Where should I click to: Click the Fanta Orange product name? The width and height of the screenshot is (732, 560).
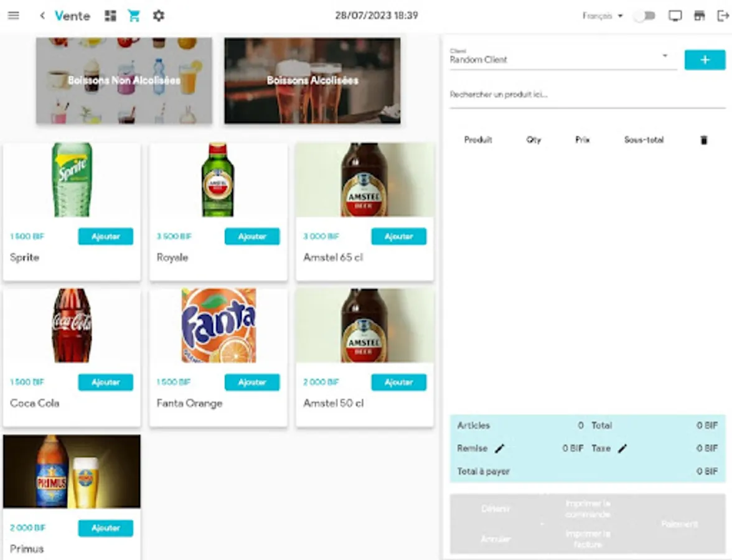coord(189,403)
